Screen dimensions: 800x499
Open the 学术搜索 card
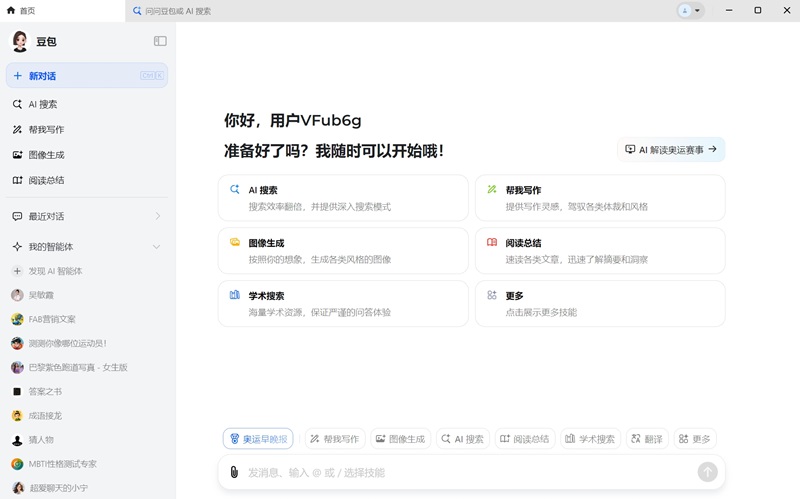tap(343, 303)
